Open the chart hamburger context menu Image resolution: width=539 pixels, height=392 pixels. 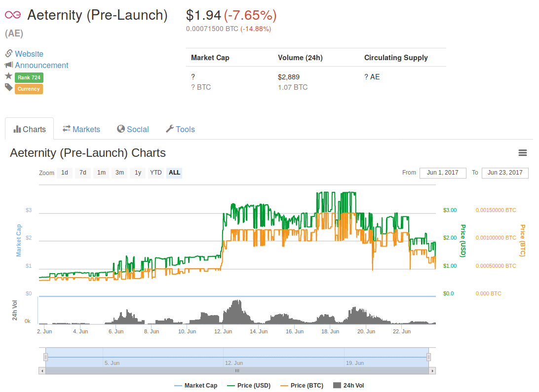pos(523,153)
